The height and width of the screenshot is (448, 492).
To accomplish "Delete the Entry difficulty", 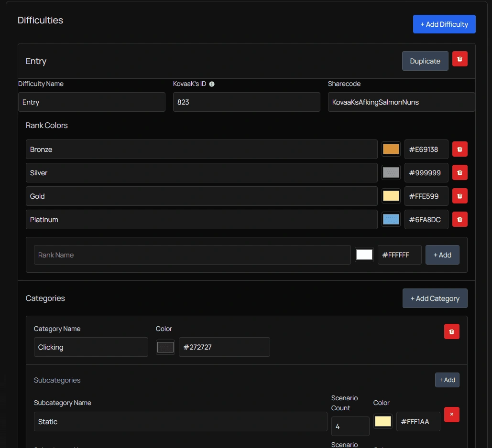I will 459,59.
